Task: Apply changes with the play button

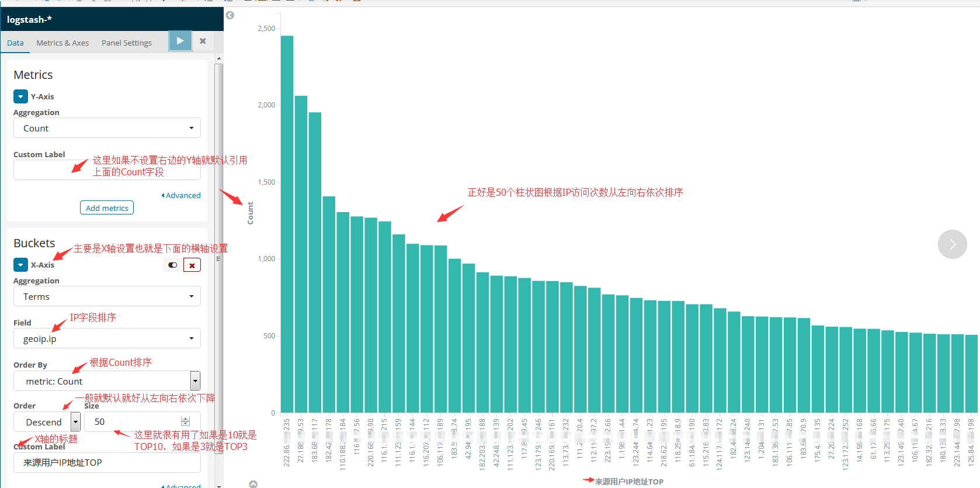Action: coord(180,41)
